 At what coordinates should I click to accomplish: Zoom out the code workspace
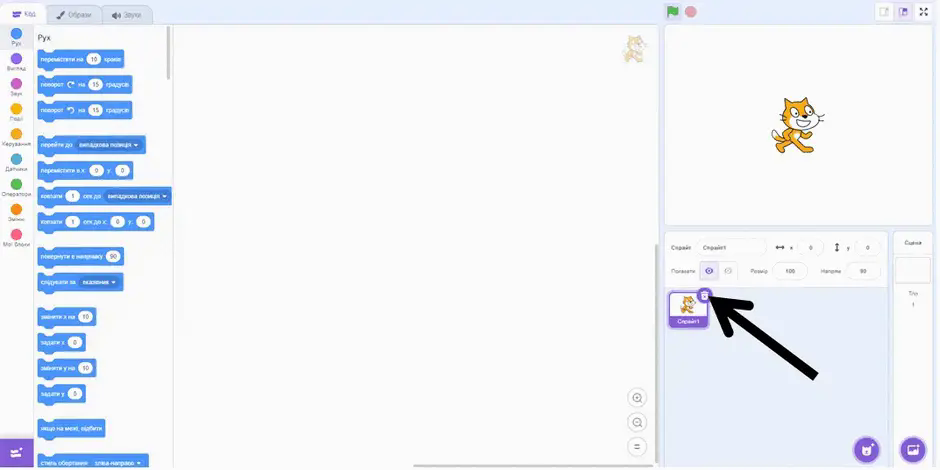coord(637,422)
